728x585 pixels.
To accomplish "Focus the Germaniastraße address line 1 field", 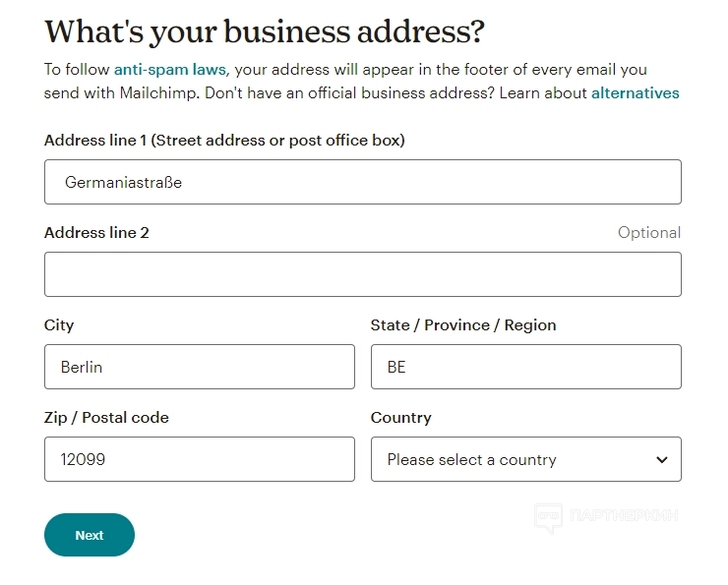I will pyautogui.click(x=362, y=182).
